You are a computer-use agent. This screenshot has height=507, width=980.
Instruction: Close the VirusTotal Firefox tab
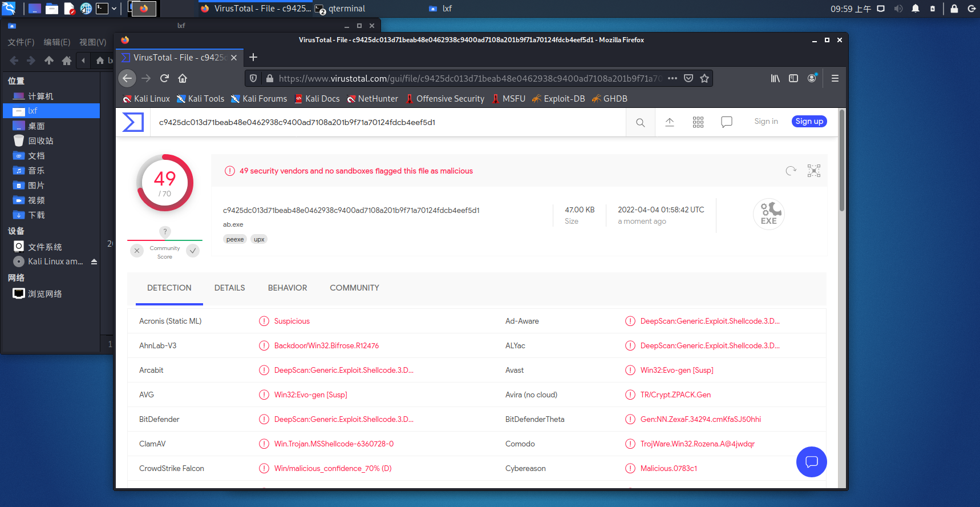(234, 58)
